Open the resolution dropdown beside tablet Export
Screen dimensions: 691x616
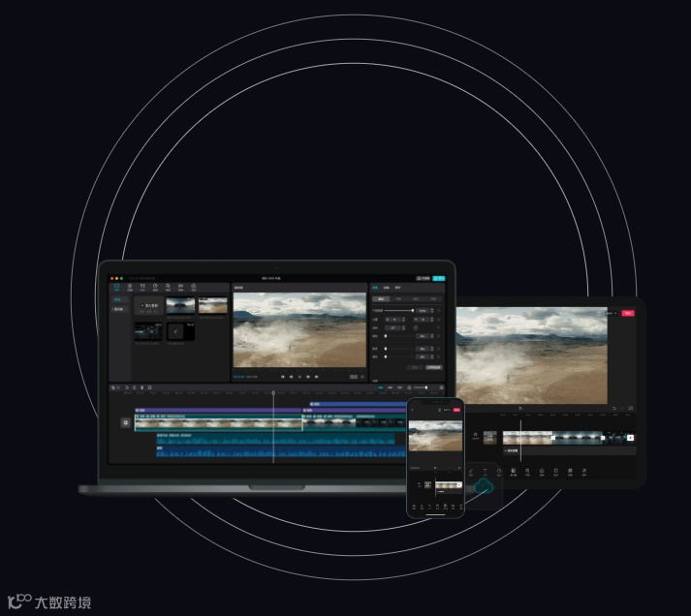pyautogui.click(x=612, y=313)
